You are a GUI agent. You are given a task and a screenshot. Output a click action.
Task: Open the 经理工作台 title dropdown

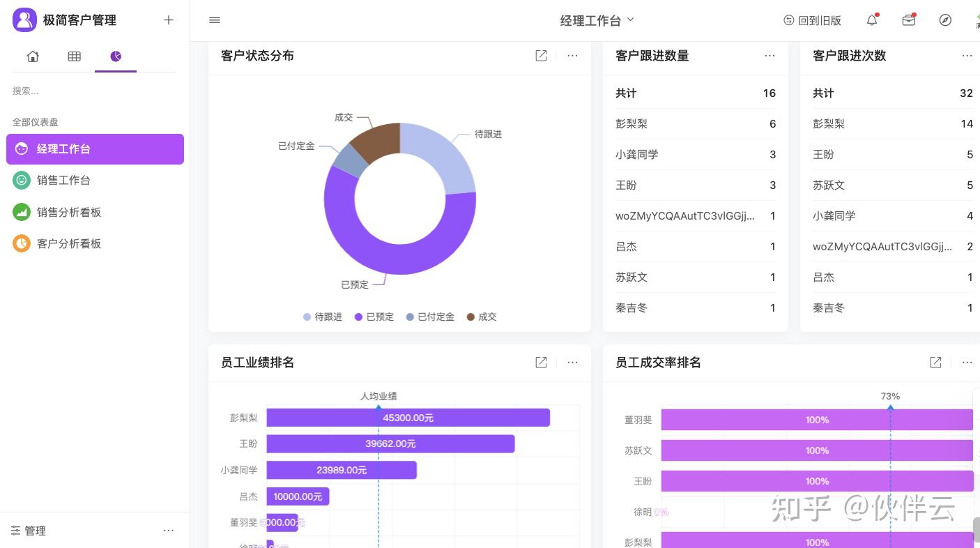(597, 20)
